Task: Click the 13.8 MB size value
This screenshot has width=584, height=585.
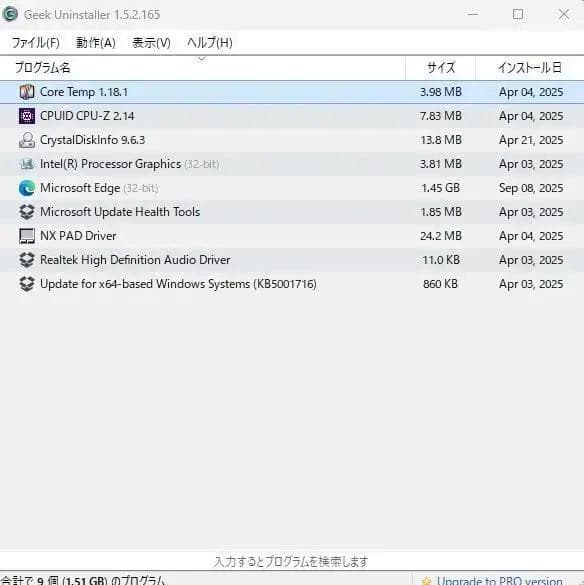Action: click(441, 140)
